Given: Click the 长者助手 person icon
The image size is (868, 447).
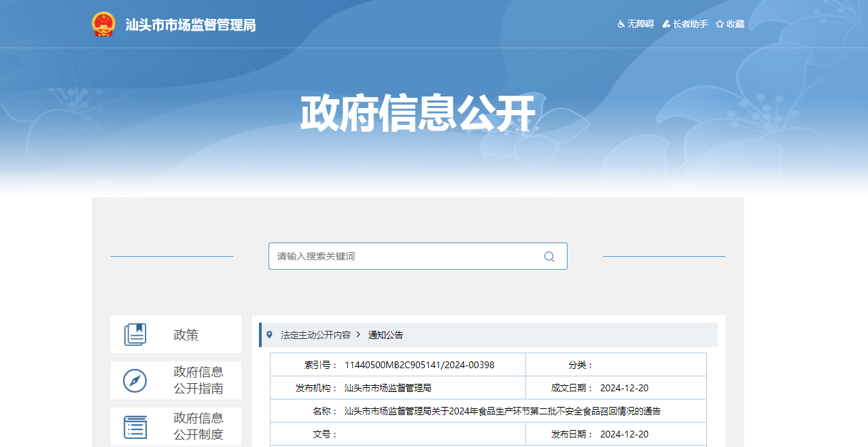Looking at the screenshot, I should [666, 24].
